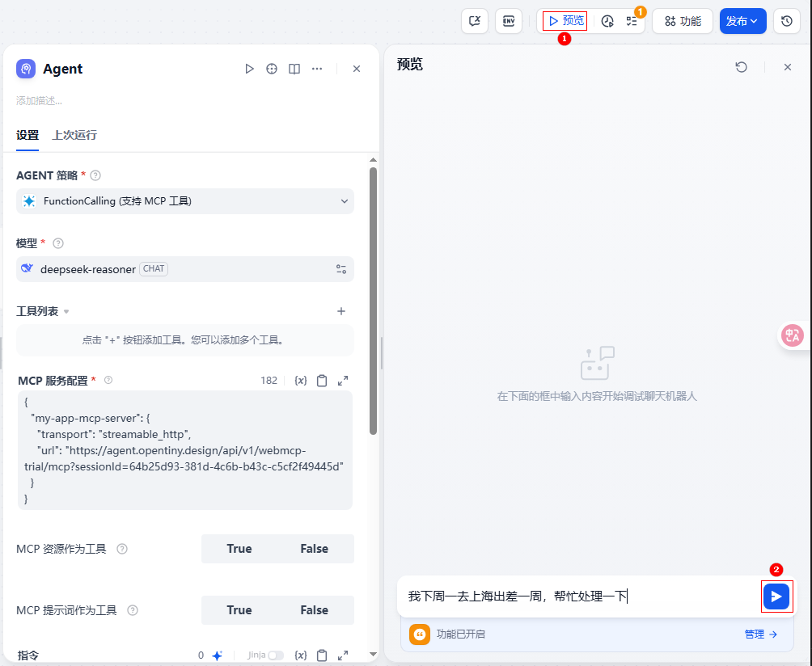Switch to the 上次运行 tab
The image size is (812, 666).
[x=74, y=135]
